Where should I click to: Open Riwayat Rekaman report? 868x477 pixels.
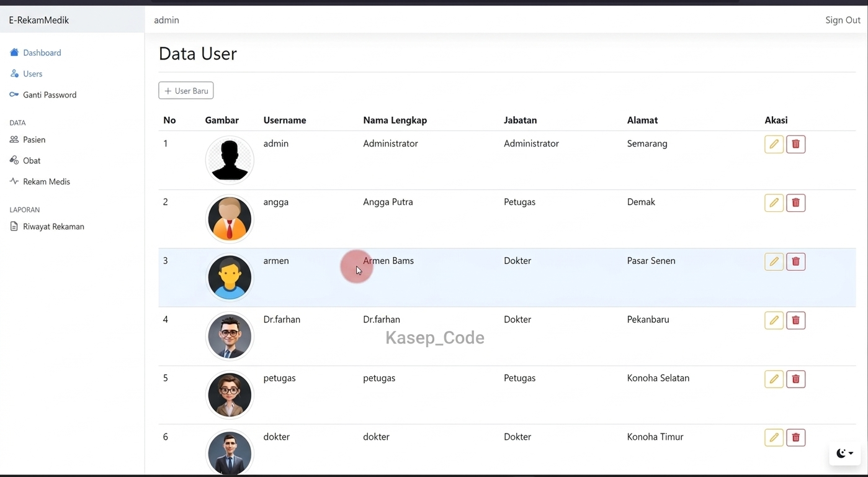click(47, 227)
